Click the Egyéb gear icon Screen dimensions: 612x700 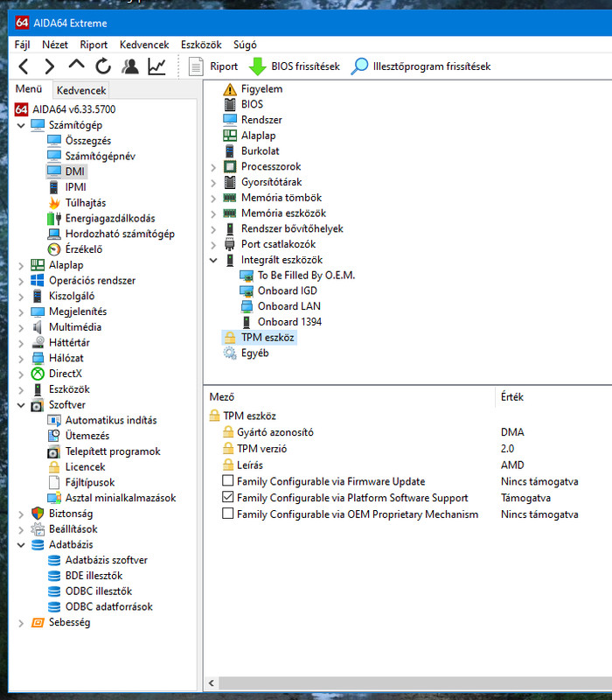(230, 353)
